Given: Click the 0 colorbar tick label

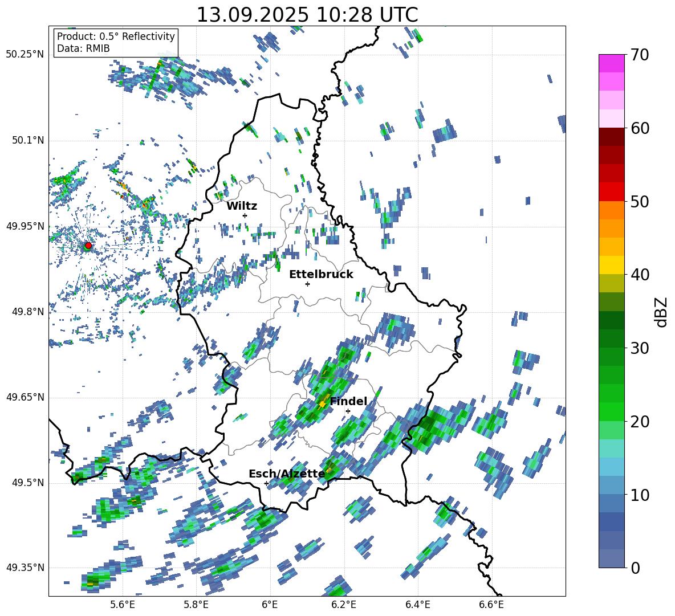Looking at the screenshot, I should [635, 568].
